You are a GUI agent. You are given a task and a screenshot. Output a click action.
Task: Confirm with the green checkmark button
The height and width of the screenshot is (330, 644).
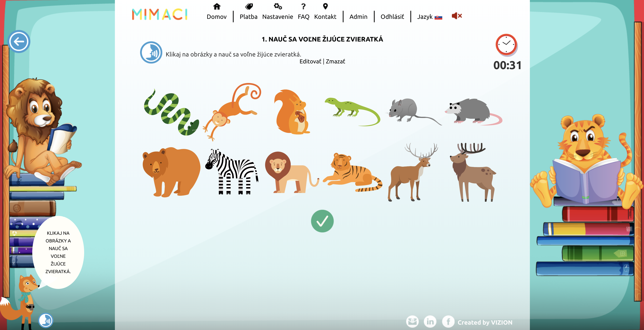click(322, 221)
